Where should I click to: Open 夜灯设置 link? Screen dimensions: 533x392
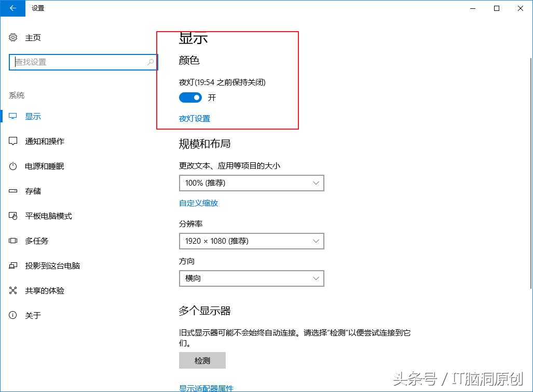tap(194, 118)
